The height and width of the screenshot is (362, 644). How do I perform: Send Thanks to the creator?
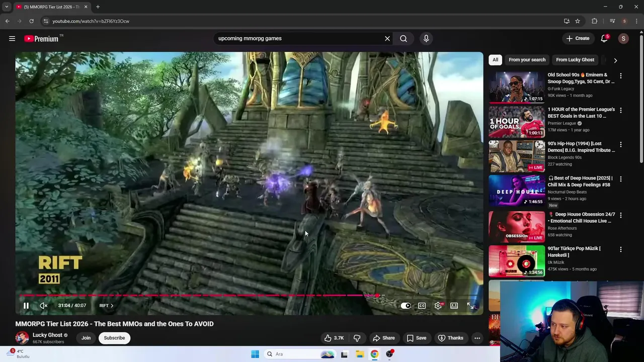450,338
